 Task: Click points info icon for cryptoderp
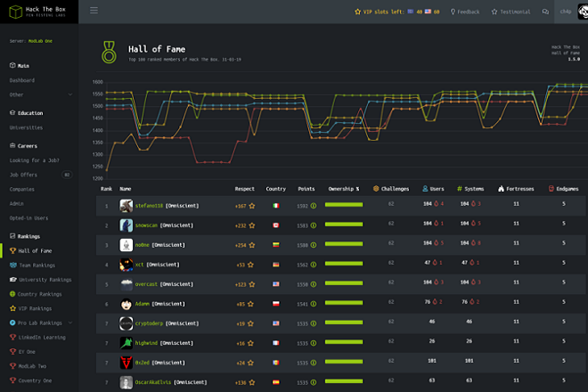(314, 323)
